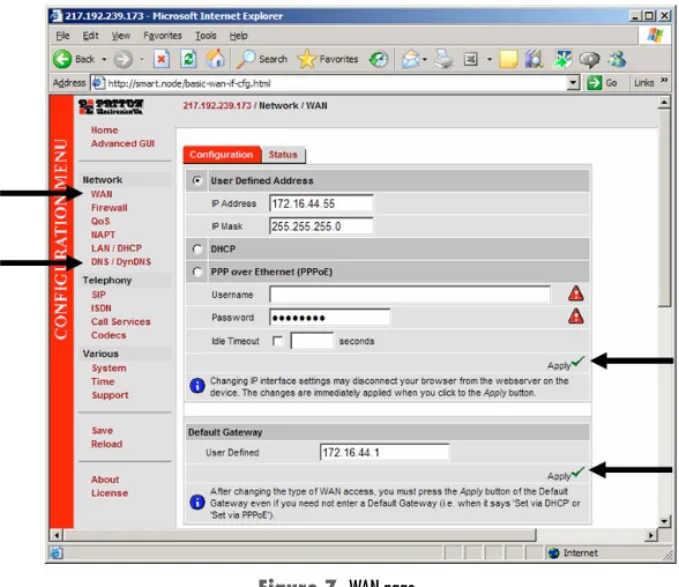The width and height of the screenshot is (679, 587).
Task: Click the Internet zone globe icon
Action: (x=553, y=553)
